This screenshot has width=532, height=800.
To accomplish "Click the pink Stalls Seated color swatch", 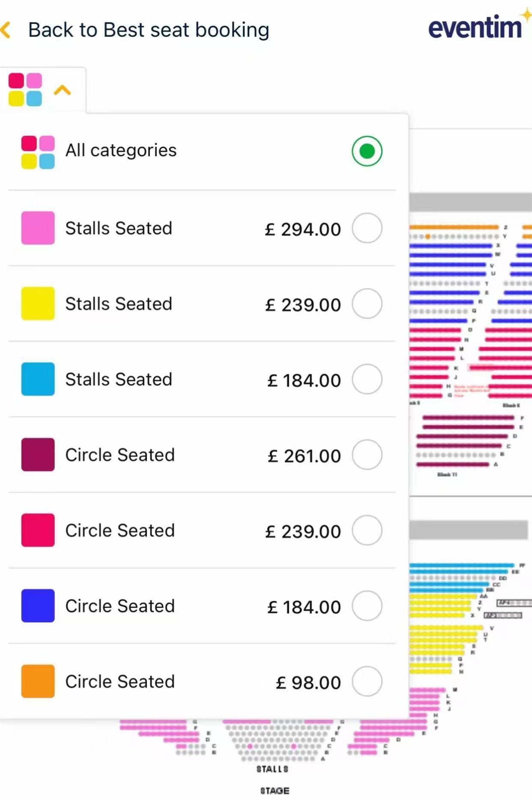I will tap(38, 228).
